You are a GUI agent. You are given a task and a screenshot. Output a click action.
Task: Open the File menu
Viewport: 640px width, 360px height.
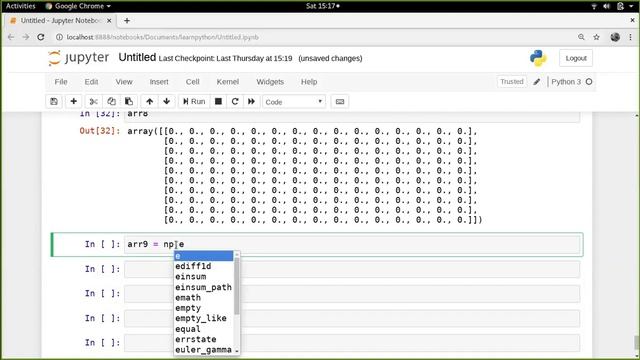click(61, 82)
